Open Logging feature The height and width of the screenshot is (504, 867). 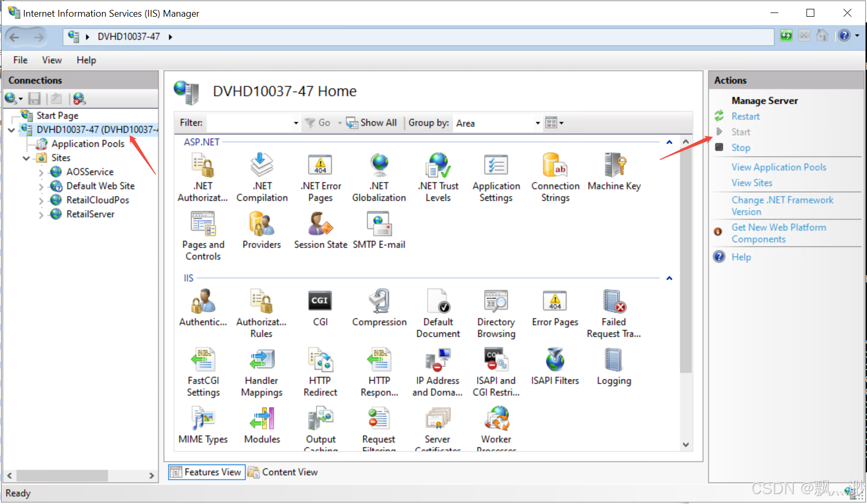614,367
